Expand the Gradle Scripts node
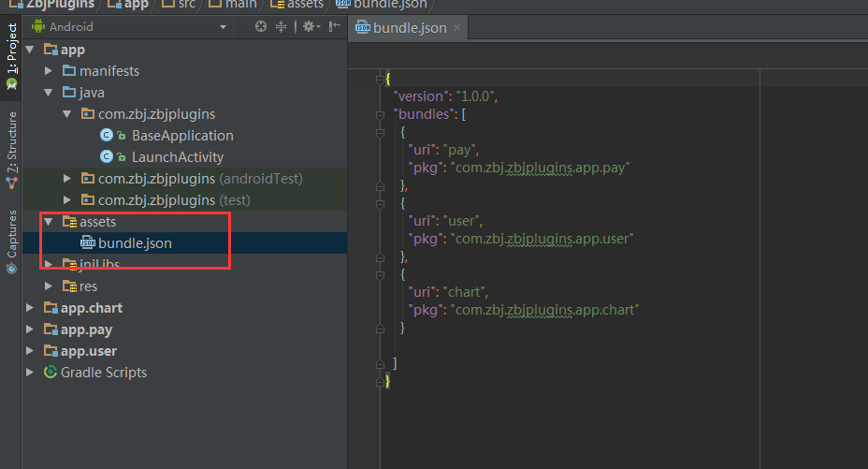The height and width of the screenshot is (469, 868). point(30,373)
